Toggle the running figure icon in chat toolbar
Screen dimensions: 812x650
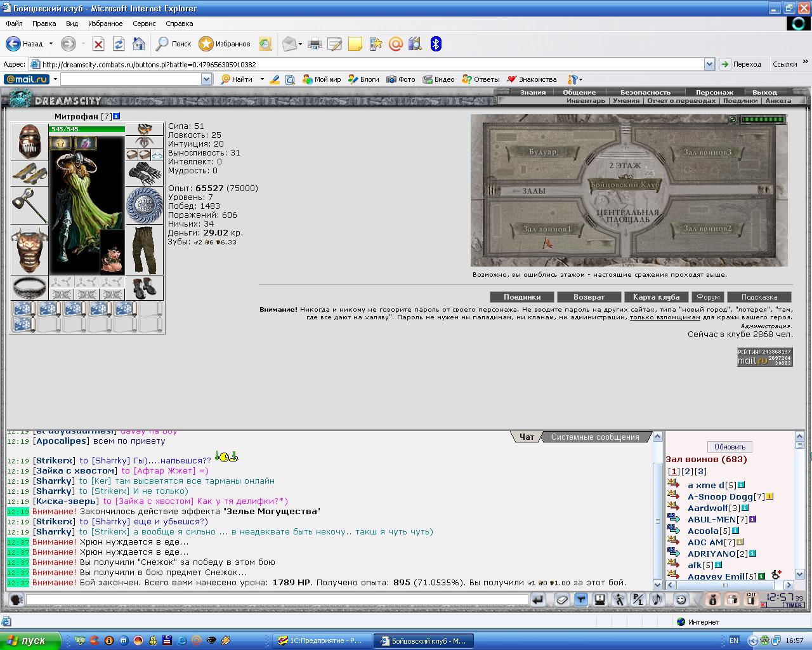[x=619, y=599]
